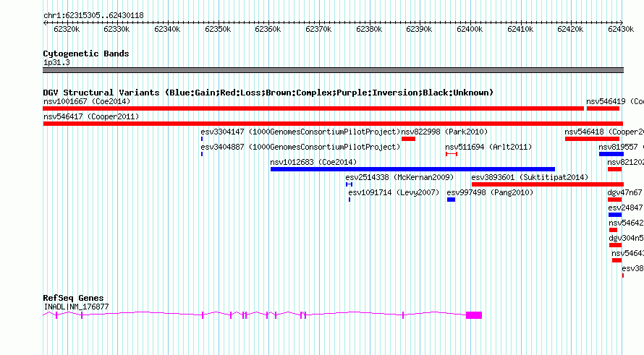Select the nsv819557 blue gain bar
Image resolution: width=644 pixels, height=355 pixels.
click(x=611, y=154)
